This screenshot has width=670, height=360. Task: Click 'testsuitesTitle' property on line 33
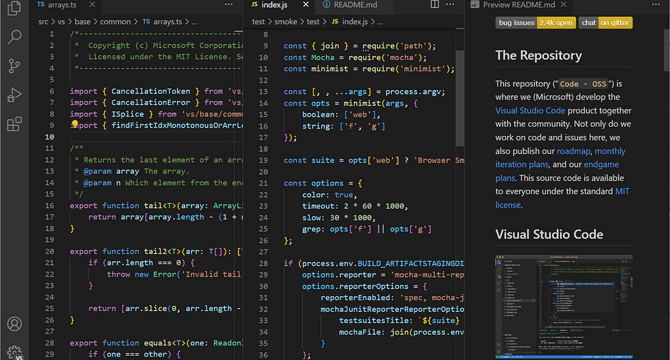(373, 321)
